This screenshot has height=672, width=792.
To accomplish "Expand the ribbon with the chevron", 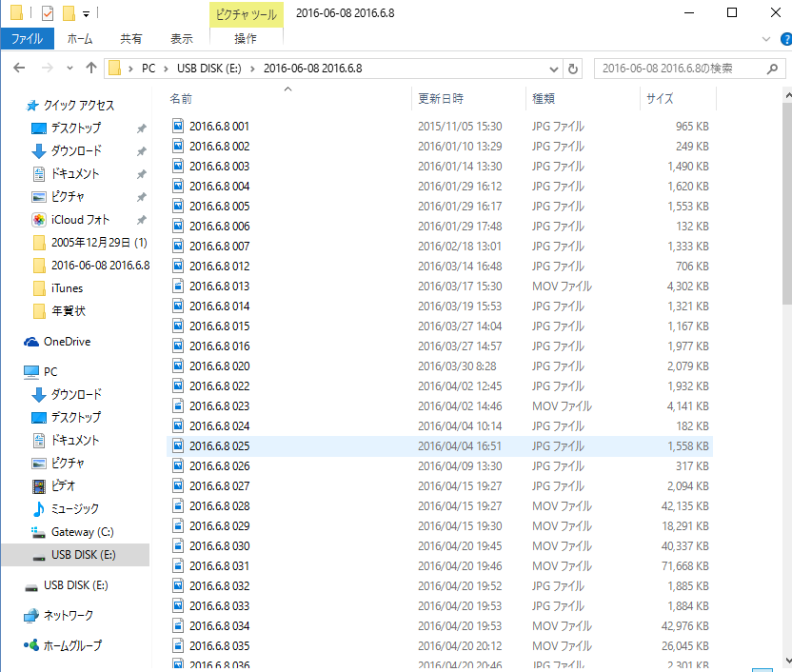I will [x=766, y=39].
